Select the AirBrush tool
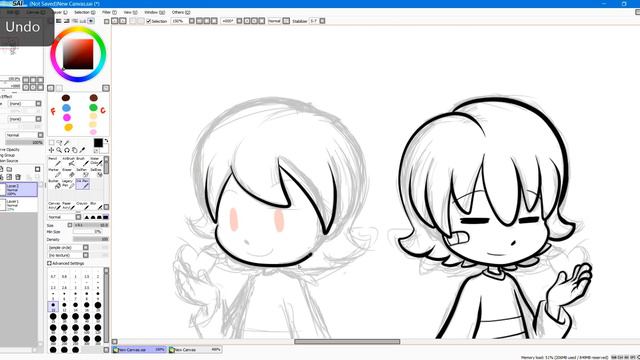Viewport: 640px width, 360px height. click(68, 161)
